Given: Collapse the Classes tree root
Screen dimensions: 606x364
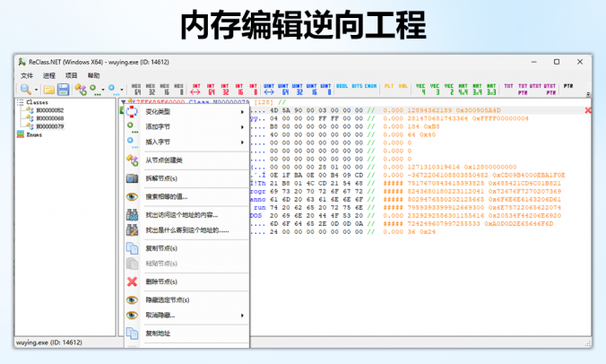Looking at the screenshot, I should tap(20, 102).
